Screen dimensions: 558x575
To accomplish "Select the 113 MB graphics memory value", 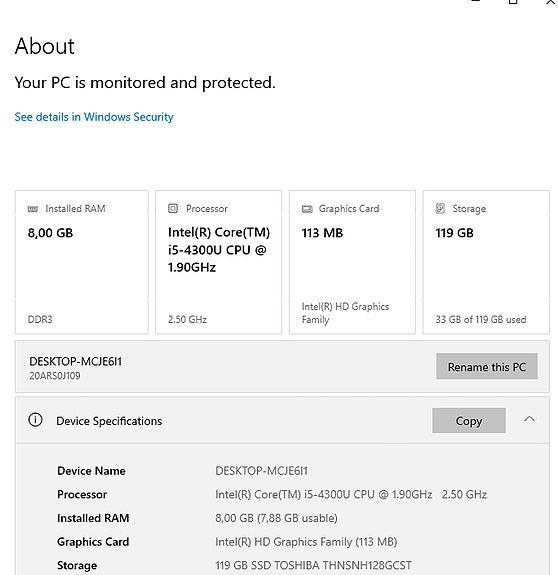I will tap(322, 233).
